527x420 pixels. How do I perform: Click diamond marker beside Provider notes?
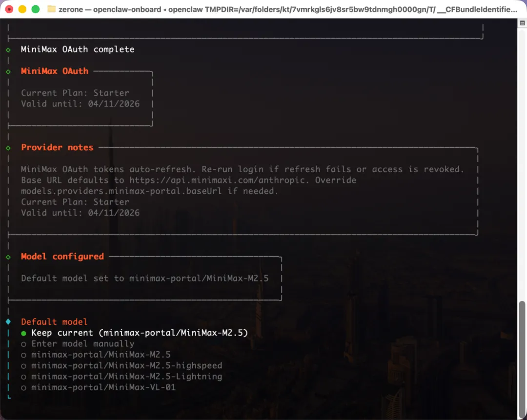pos(8,148)
